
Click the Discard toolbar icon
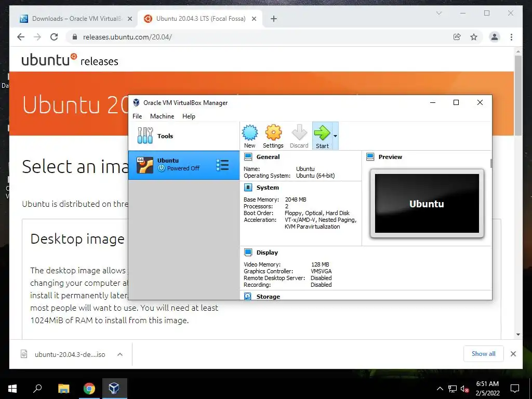point(299,136)
